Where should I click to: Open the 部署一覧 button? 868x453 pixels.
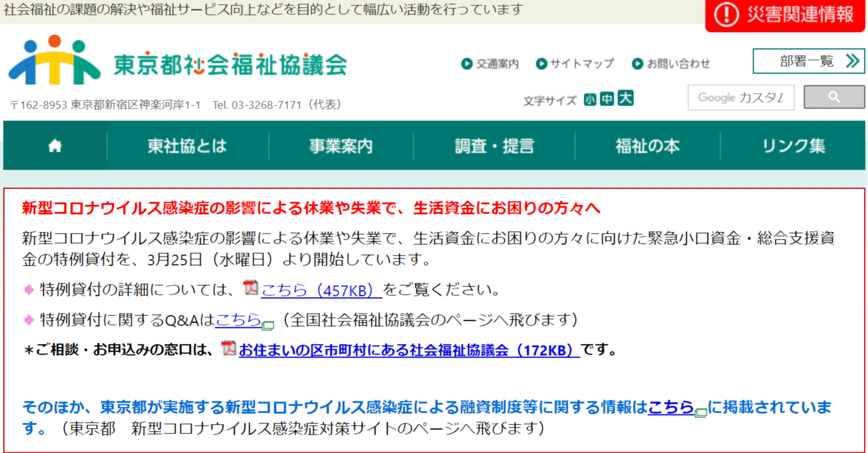pos(809,61)
